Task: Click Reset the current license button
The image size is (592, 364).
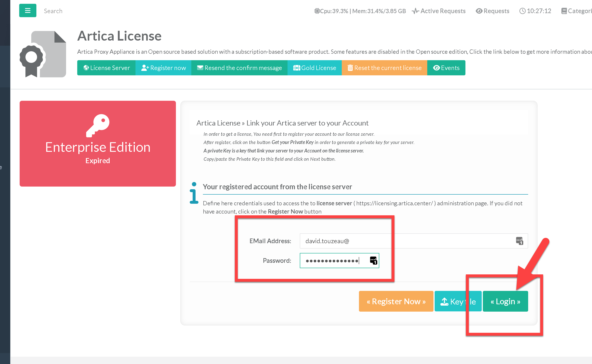Action: coord(384,68)
